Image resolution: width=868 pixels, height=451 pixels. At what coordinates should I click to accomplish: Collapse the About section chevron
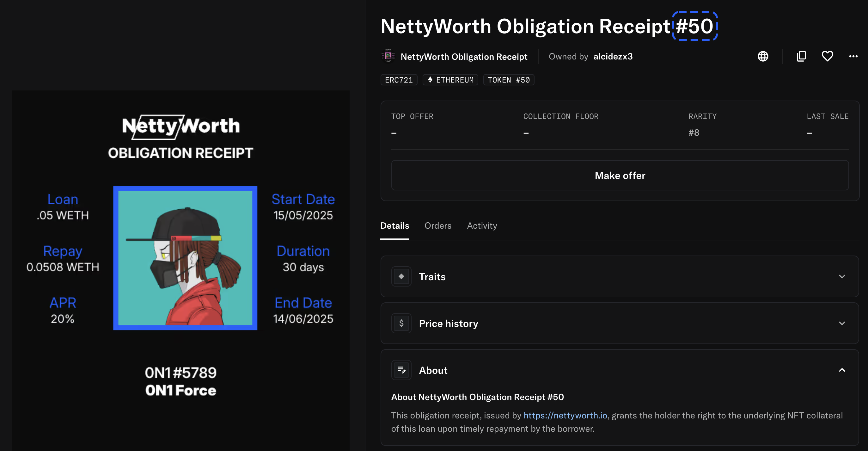click(x=842, y=370)
